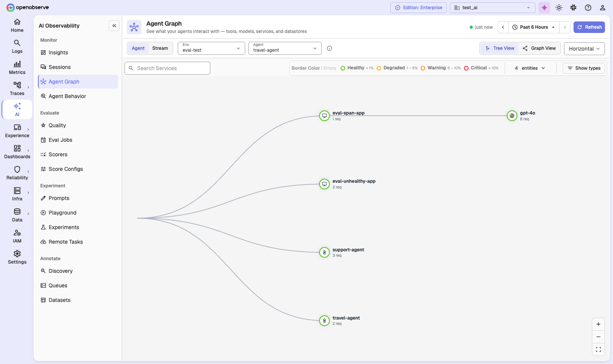Open the Agent travel-agent dropdown
This screenshot has height=364, width=613.
[285, 48]
